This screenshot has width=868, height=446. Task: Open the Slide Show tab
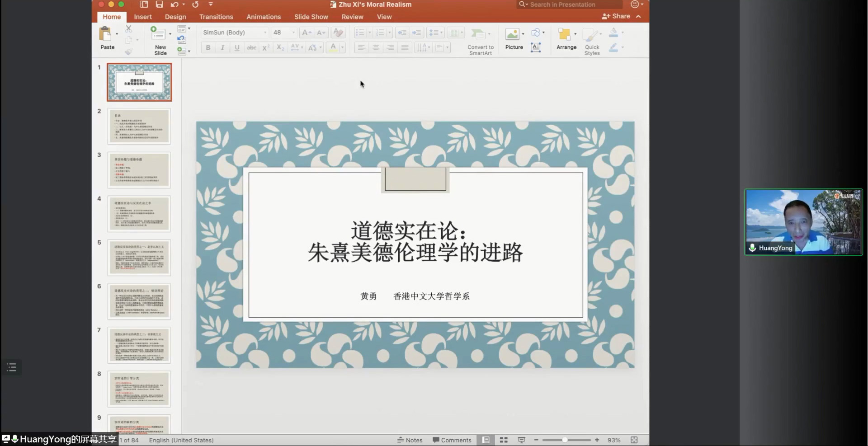click(x=311, y=17)
